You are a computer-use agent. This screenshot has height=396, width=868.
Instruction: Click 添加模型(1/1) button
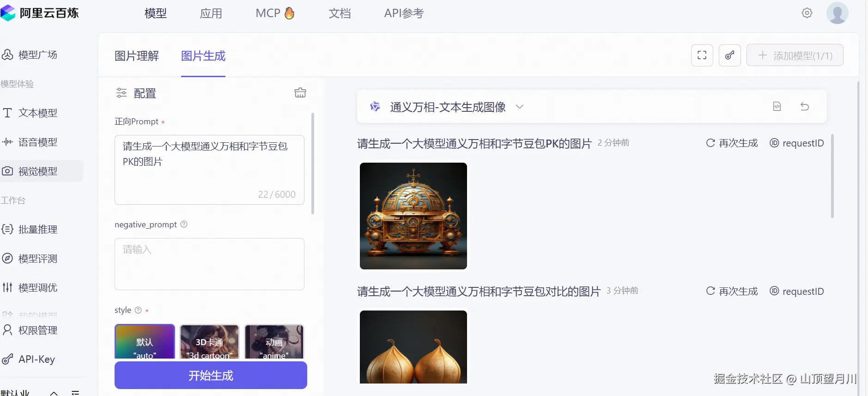[795, 55]
